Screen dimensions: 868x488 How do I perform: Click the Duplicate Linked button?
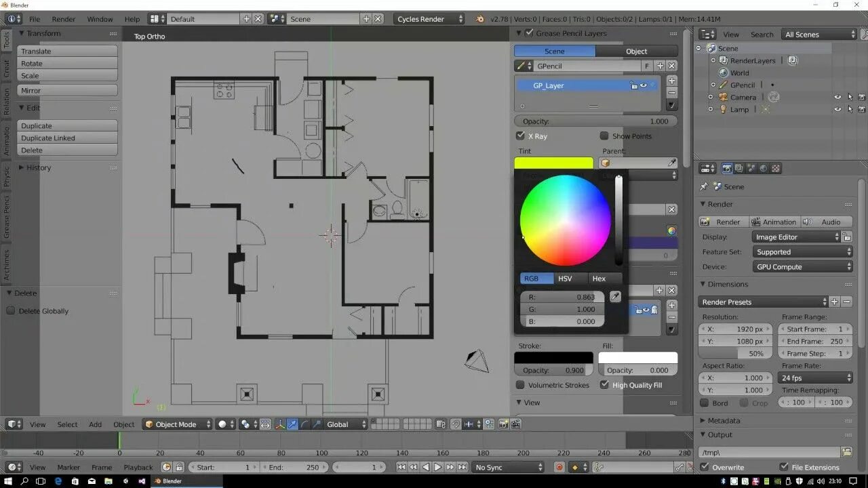(66, 138)
